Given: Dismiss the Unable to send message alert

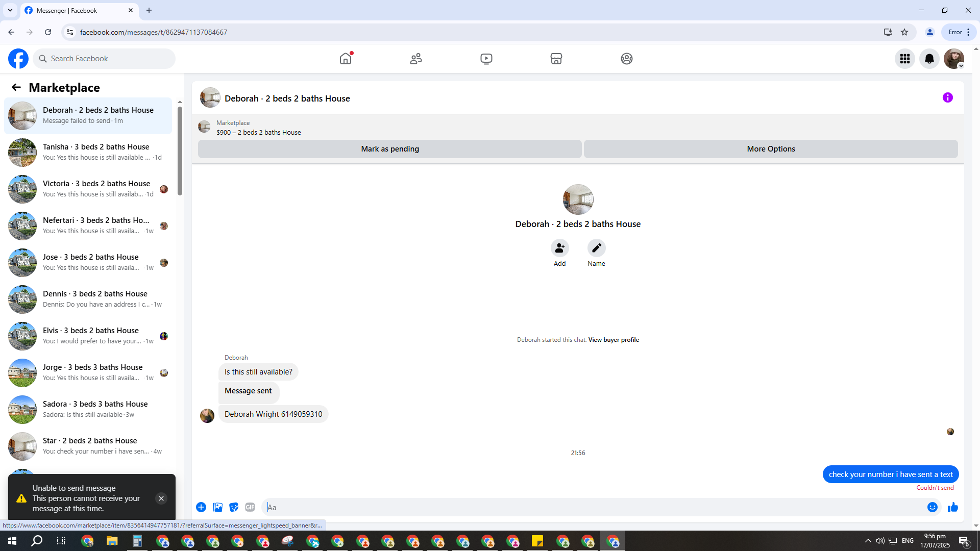Looking at the screenshot, I should tap(161, 498).
